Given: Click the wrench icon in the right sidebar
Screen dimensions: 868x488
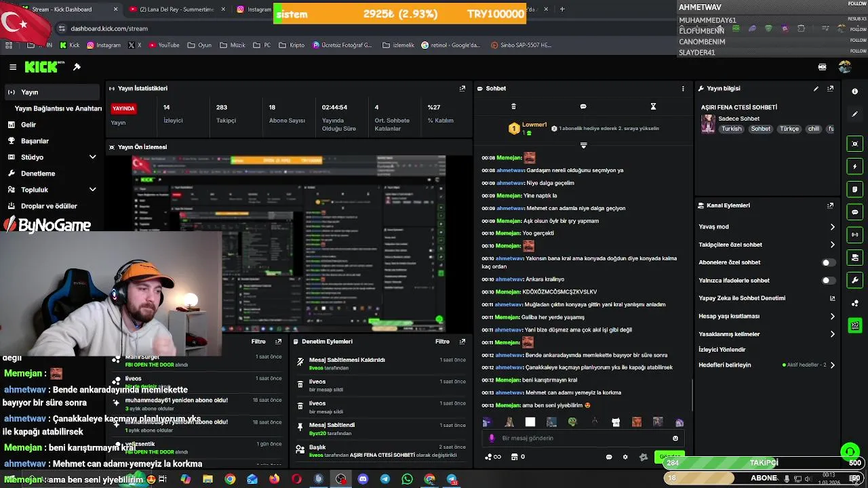Looking at the screenshot, I should [x=854, y=281].
